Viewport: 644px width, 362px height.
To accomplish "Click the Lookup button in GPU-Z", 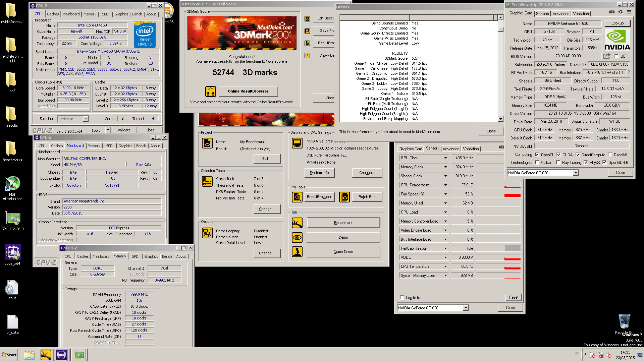I will pyautogui.click(x=617, y=23).
